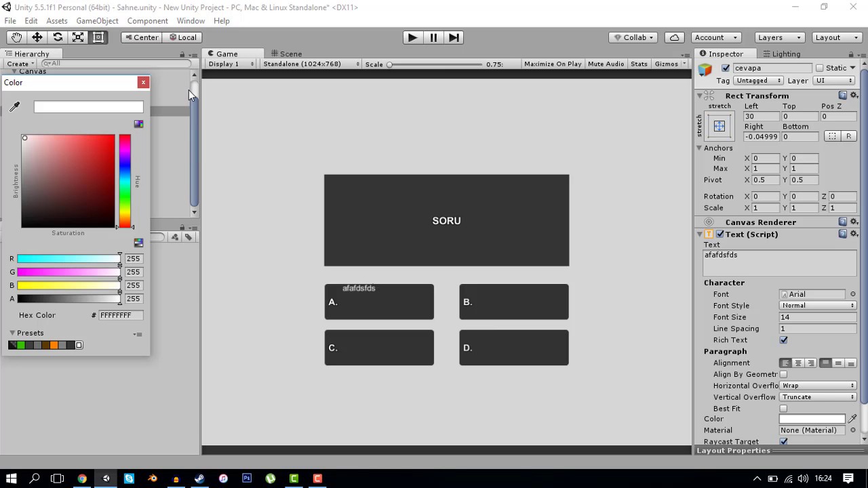Open Text (Script) help icon

pos(843,234)
